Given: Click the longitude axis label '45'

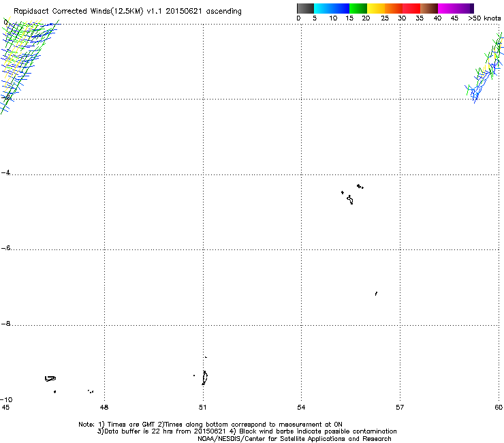Looking at the screenshot, I should coord(5,408).
